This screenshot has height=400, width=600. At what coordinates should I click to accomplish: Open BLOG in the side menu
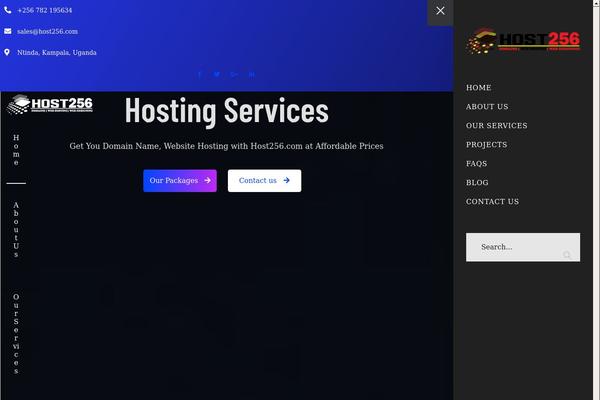pyautogui.click(x=477, y=183)
